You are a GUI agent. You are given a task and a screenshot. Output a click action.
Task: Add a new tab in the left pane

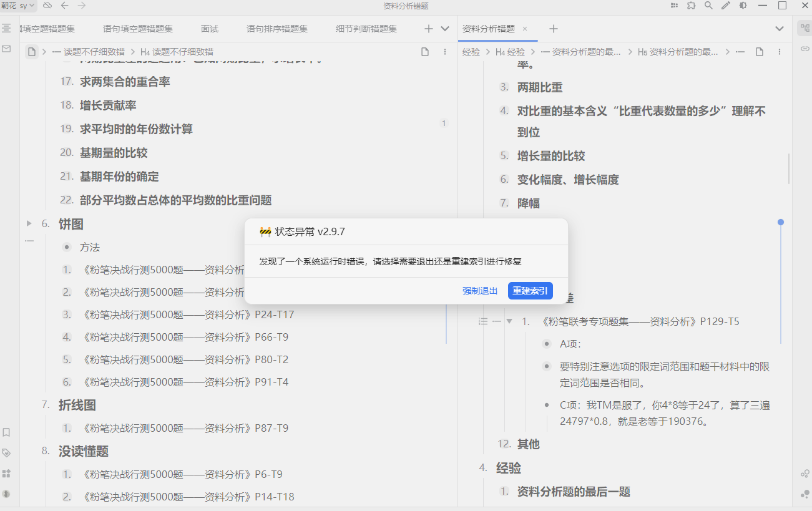[x=428, y=29]
